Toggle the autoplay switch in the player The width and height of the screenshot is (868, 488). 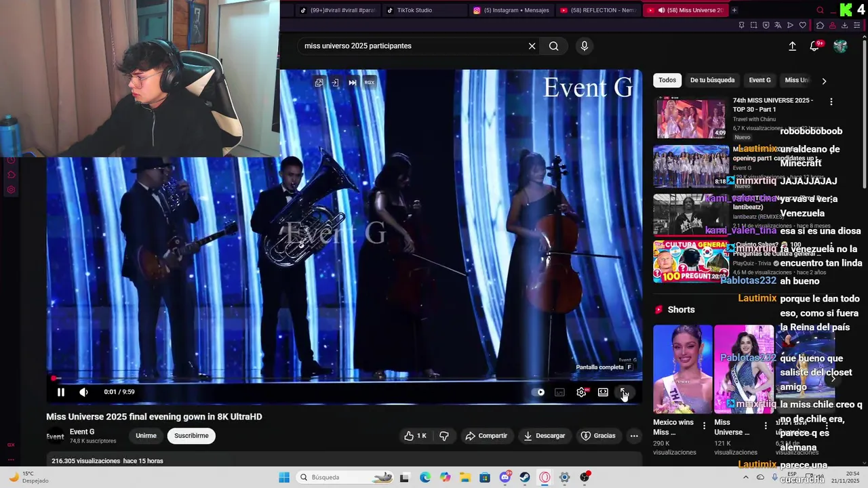tap(540, 392)
